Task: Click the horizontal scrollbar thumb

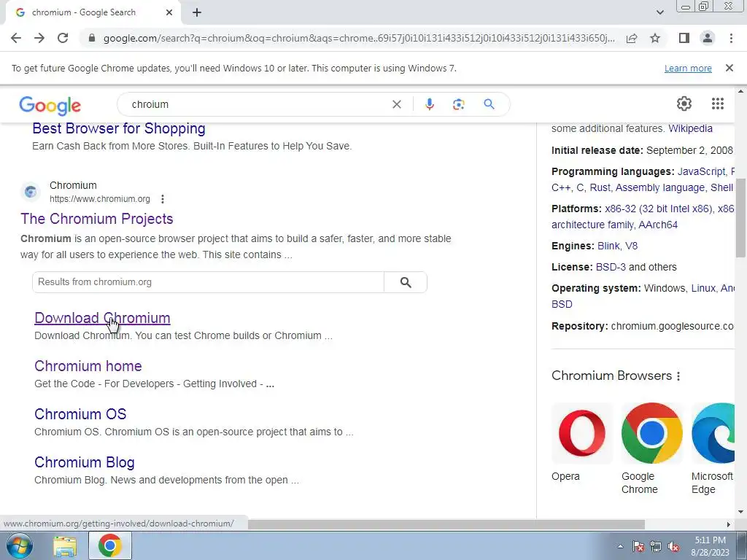Action: point(446,524)
